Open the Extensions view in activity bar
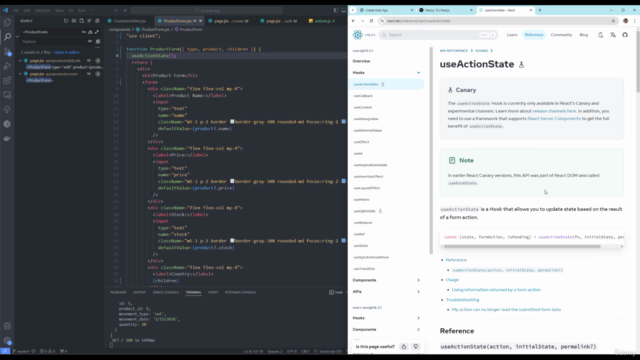This screenshot has width=640, height=360. click(x=7, y=80)
